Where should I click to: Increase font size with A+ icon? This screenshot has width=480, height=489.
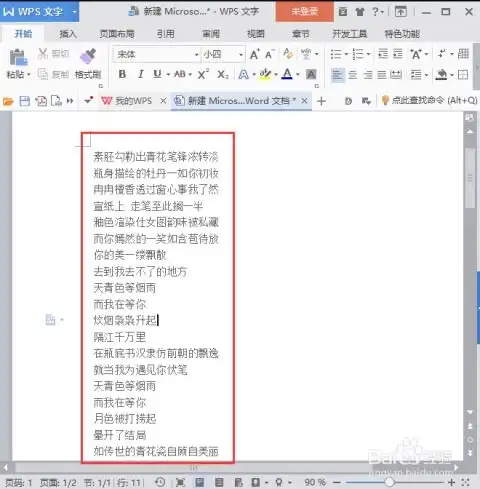[255, 54]
